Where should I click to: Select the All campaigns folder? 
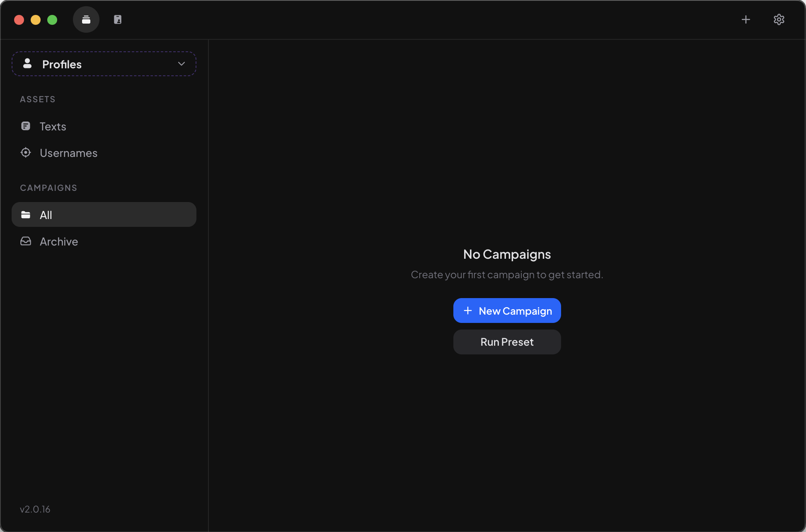point(104,214)
